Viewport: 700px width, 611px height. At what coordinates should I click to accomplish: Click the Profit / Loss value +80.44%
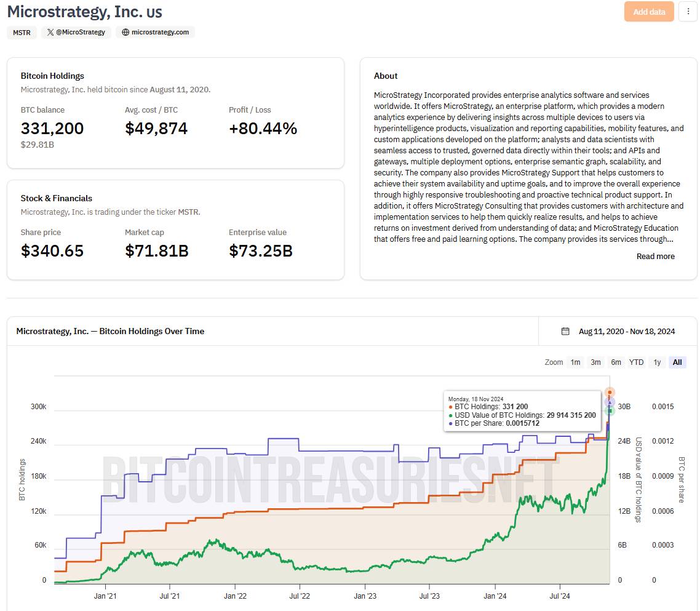click(x=263, y=129)
